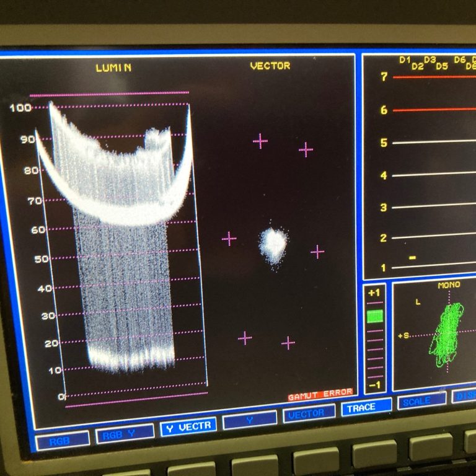Click the audio level 6 label

click(x=384, y=110)
